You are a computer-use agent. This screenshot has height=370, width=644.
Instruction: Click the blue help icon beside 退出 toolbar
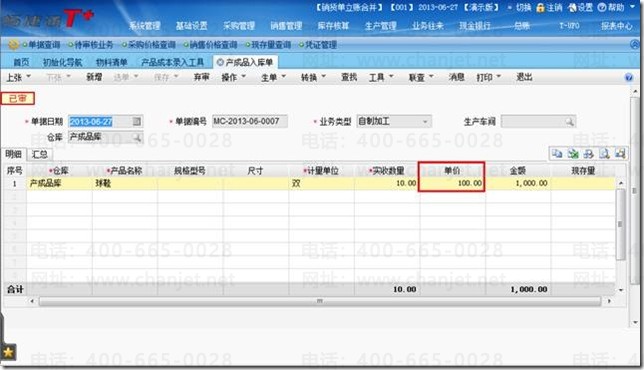click(x=628, y=78)
